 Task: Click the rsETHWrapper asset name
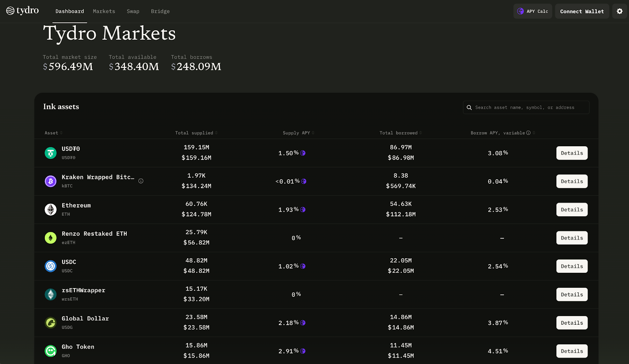point(83,290)
